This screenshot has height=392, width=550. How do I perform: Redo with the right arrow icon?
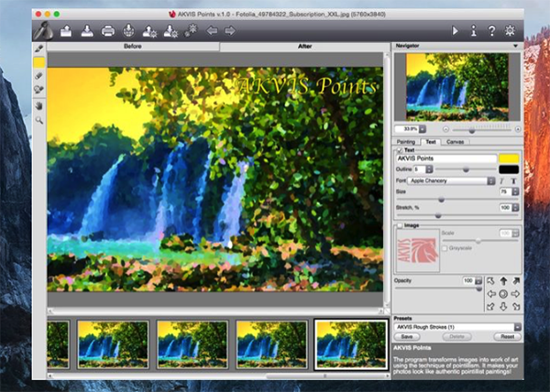[x=230, y=31]
